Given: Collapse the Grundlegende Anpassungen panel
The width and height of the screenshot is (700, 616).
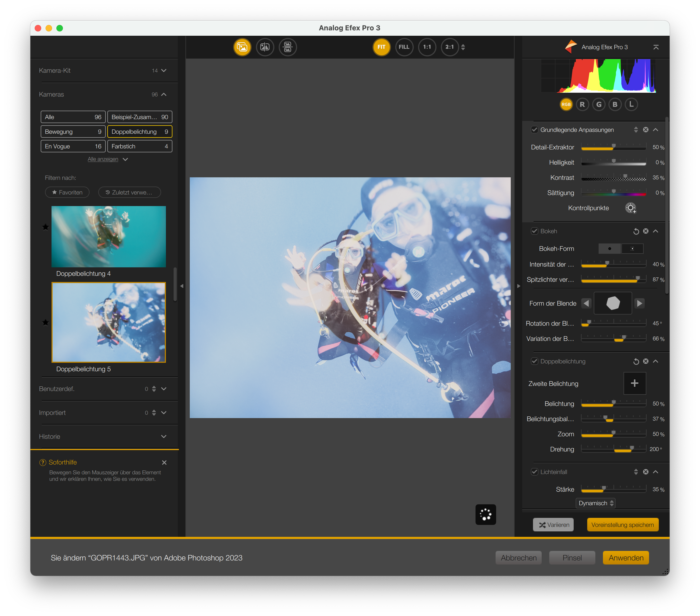Looking at the screenshot, I should click(x=656, y=130).
